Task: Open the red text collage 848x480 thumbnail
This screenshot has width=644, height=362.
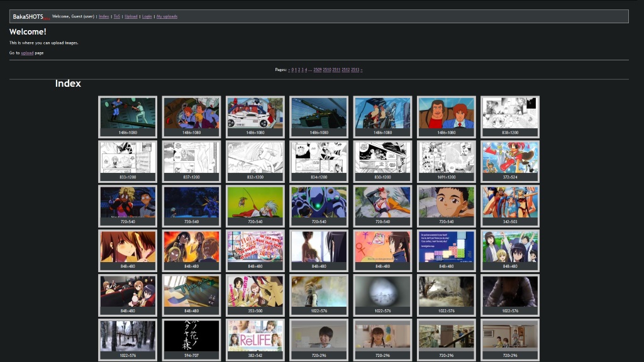Action: (x=255, y=251)
